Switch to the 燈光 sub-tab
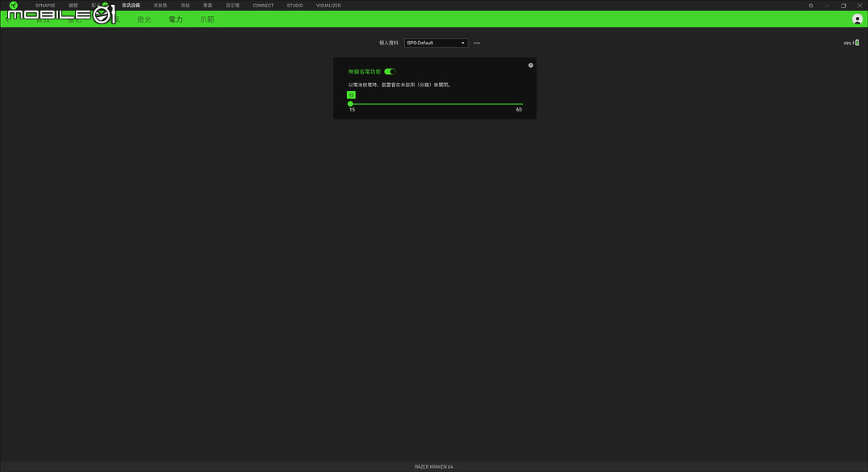This screenshot has height=472, width=868. 144,19
